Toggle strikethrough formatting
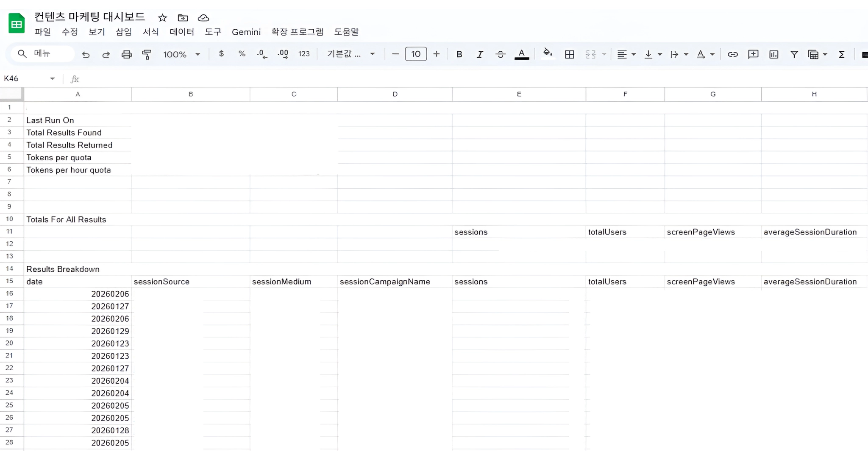Viewport: 868px width, 463px height. (500, 54)
